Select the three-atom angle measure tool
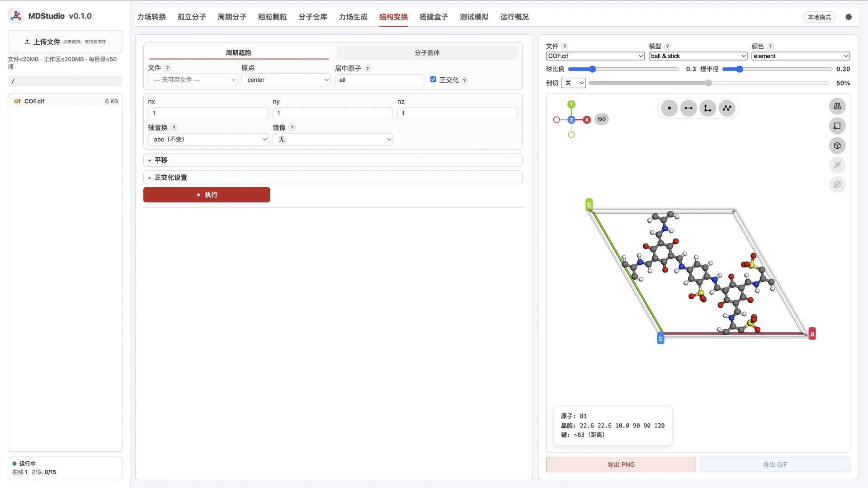Image resolution: width=868 pixels, height=488 pixels. coord(708,108)
